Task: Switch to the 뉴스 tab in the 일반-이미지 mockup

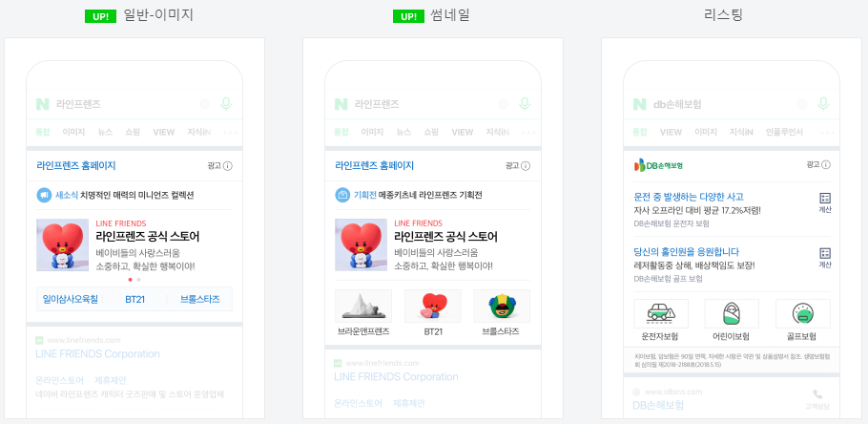Action: click(105, 132)
